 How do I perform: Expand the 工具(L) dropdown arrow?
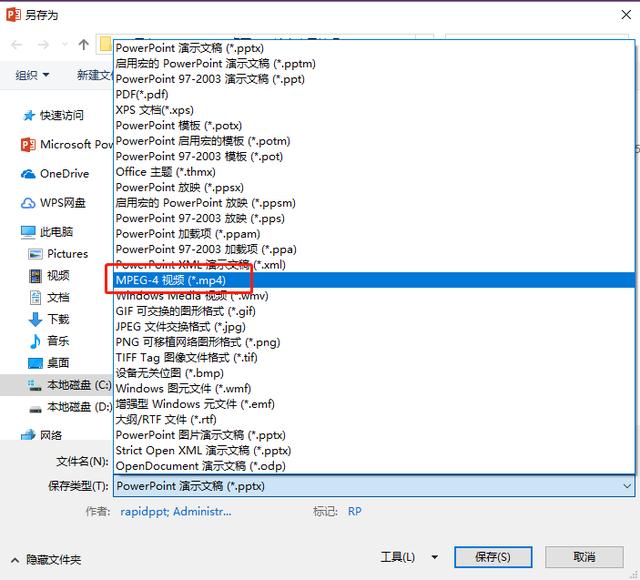click(x=435, y=557)
